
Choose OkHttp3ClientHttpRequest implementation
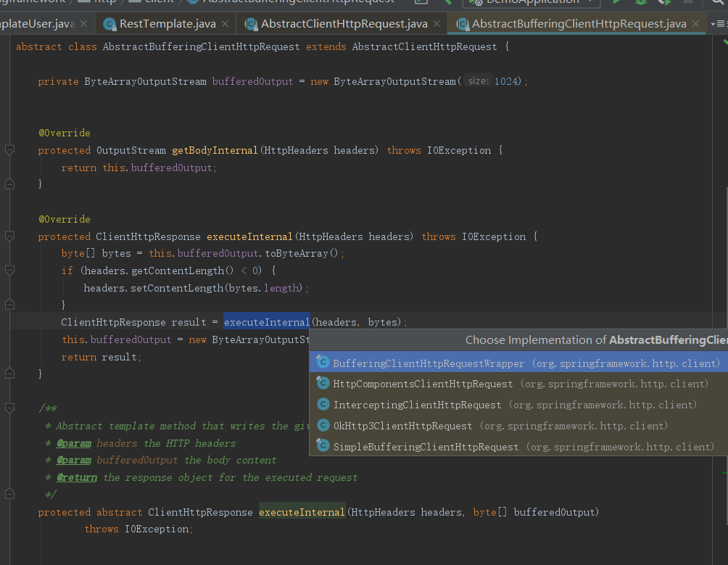pyautogui.click(x=518, y=426)
